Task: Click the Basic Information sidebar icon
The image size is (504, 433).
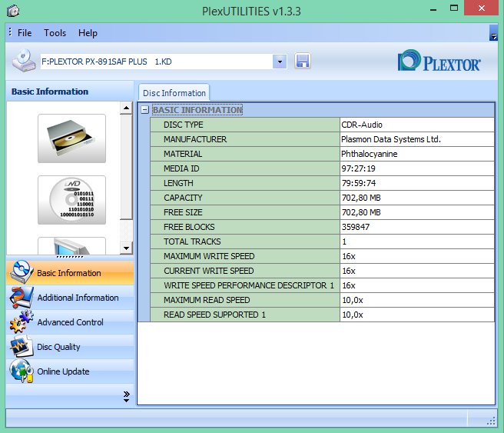Action: (21, 273)
